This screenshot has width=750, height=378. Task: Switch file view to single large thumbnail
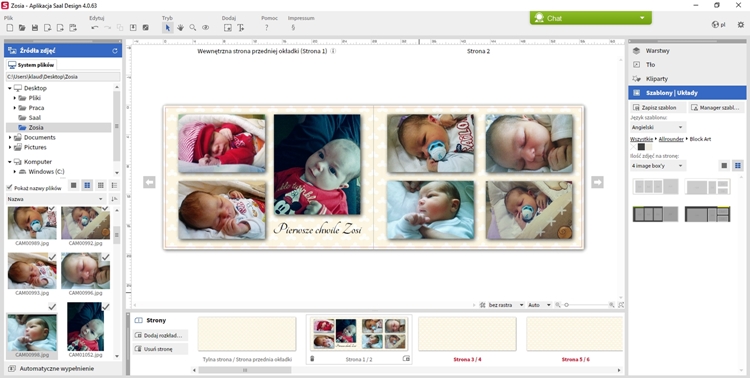74,185
